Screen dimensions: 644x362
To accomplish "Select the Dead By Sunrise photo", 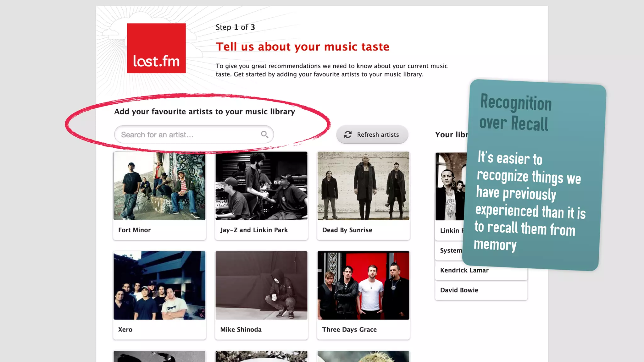I will [363, 186].
